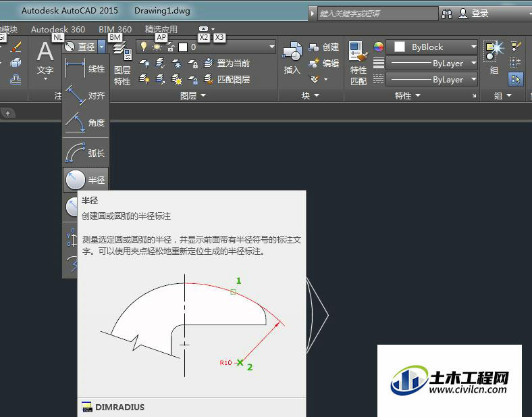Image resolution: width=532 pixels, height=417 pixels.
Task: Expand the Layers (图层) panel
Action: 192,96
